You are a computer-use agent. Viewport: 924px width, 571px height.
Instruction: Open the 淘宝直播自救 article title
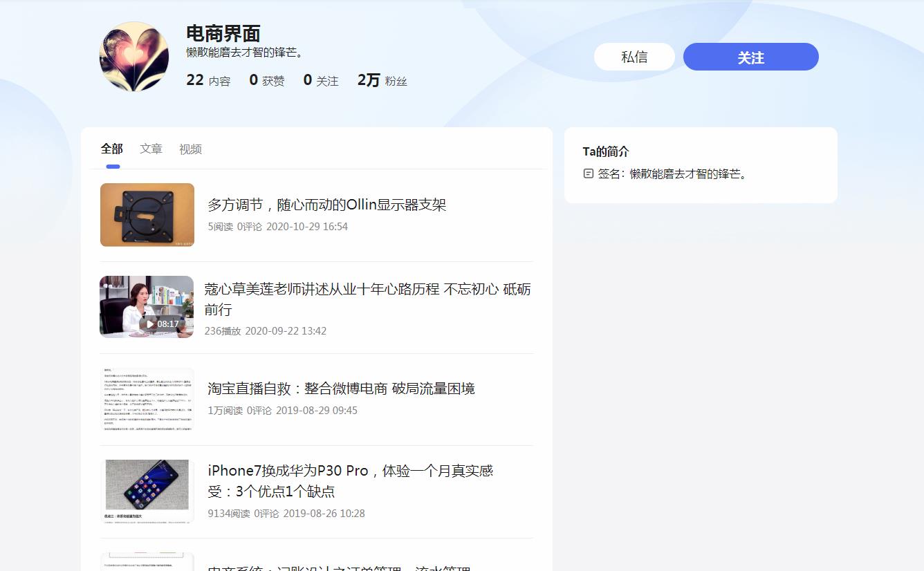tap(341, 389)
